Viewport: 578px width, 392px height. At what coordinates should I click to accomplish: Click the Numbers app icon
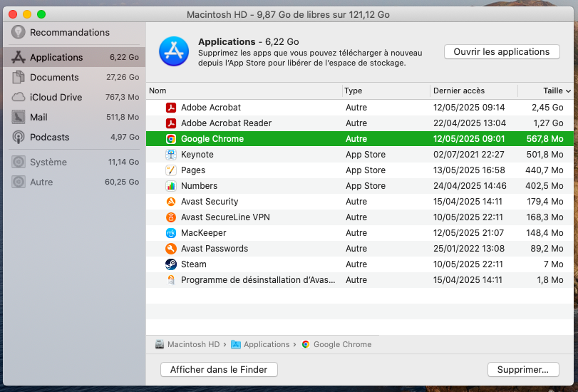pos(170,186)
